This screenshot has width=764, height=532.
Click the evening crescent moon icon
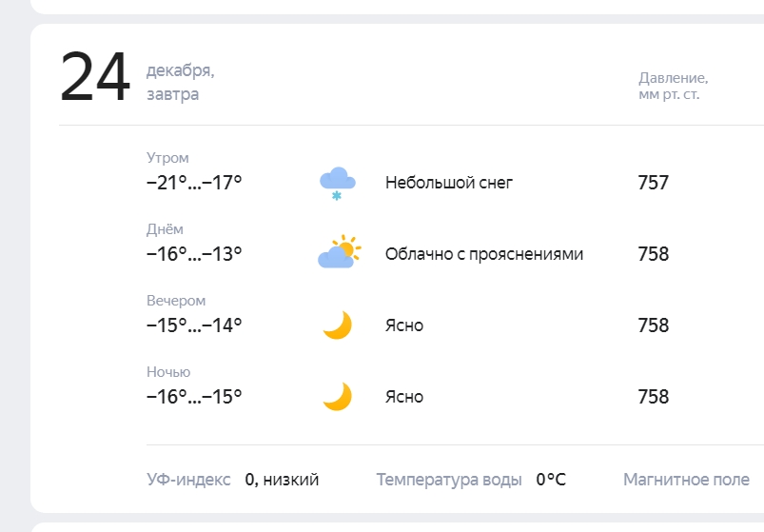337,325
